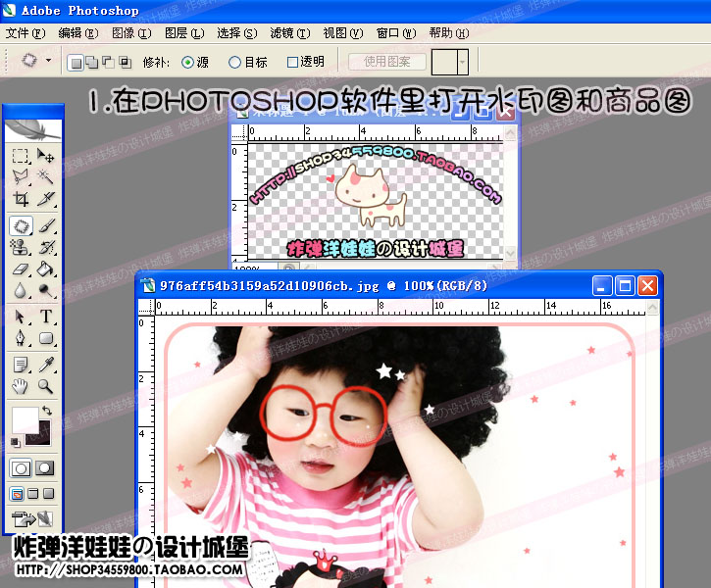The height and width of the screenshot is (588, 711).
Task: Select the Patch tool in toolbox
Action: (21, 225)
